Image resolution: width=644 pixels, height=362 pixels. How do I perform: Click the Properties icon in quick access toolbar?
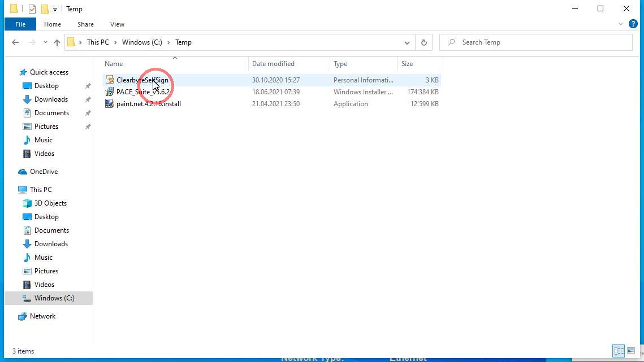(32, 9)
